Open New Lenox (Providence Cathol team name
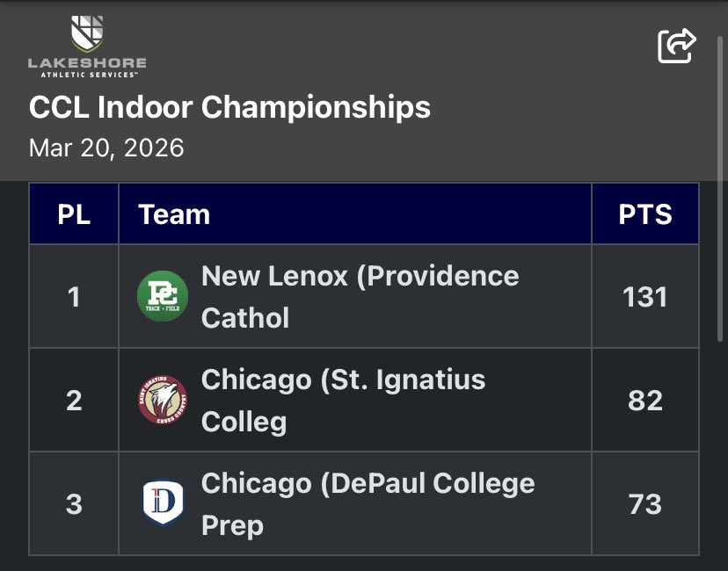728x571 pixels. pyautogui.click(x=360, y=297)
